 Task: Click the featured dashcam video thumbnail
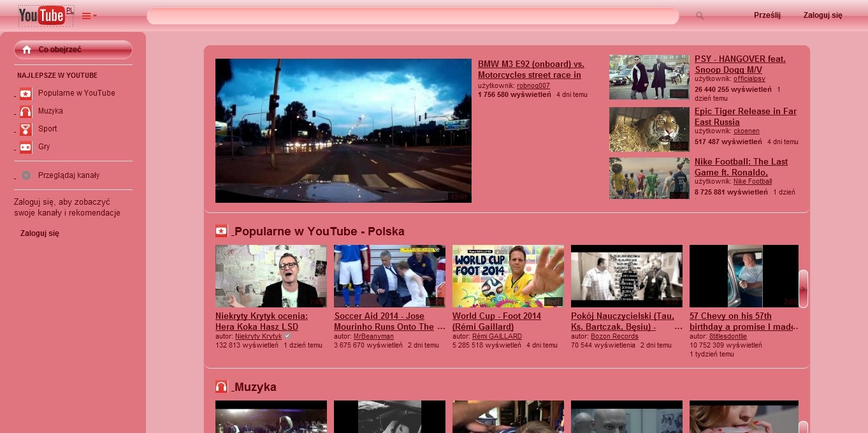pyautogui.click(x=344, y=130)
